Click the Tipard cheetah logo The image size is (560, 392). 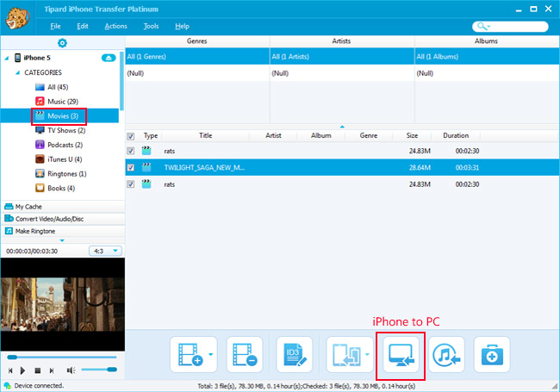(x=17, y=18)
